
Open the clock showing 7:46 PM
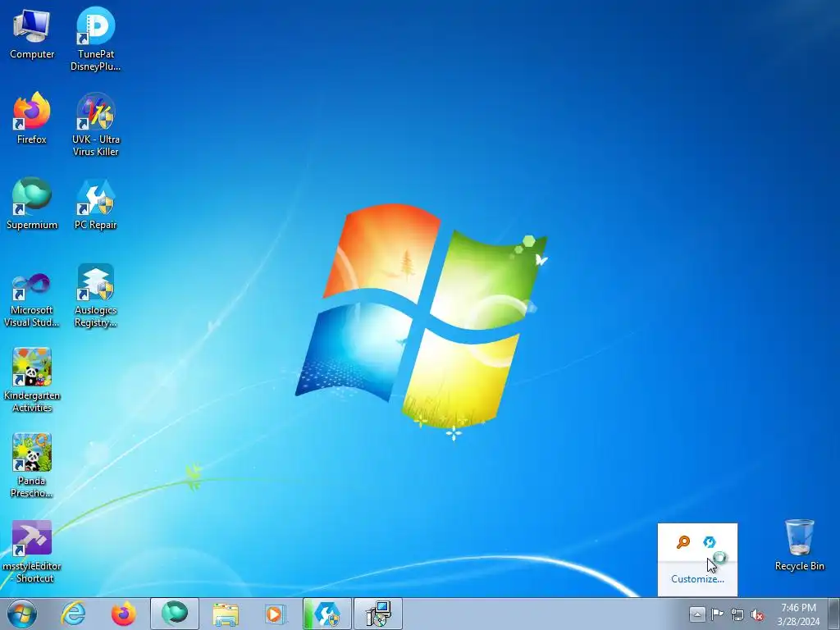[798, 614]
